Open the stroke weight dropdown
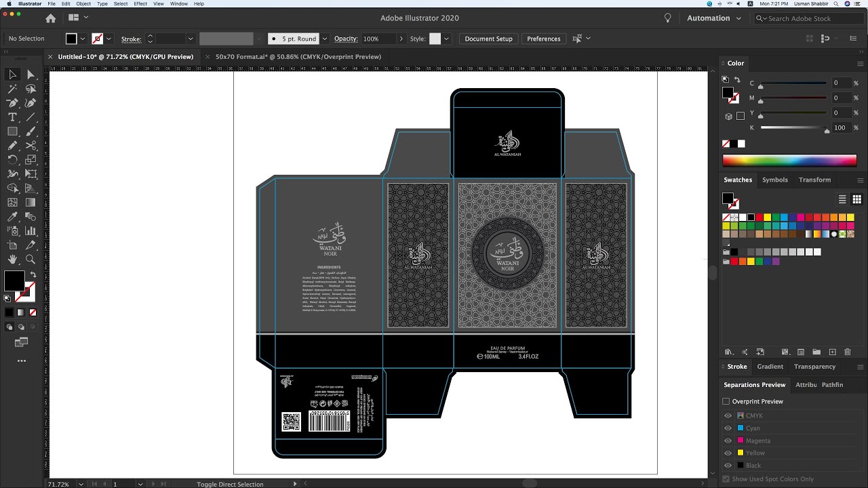Image resolution: width=868 pixels, height=488 pixels. click(191, 39)
